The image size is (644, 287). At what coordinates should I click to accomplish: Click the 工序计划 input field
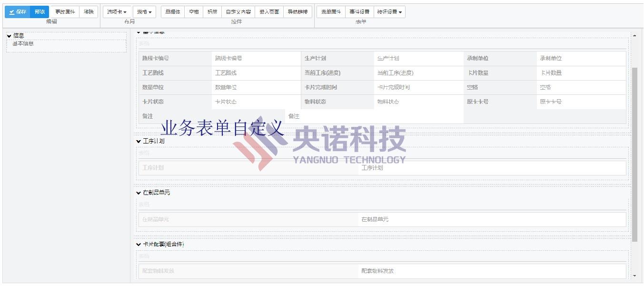coord(492,168)
